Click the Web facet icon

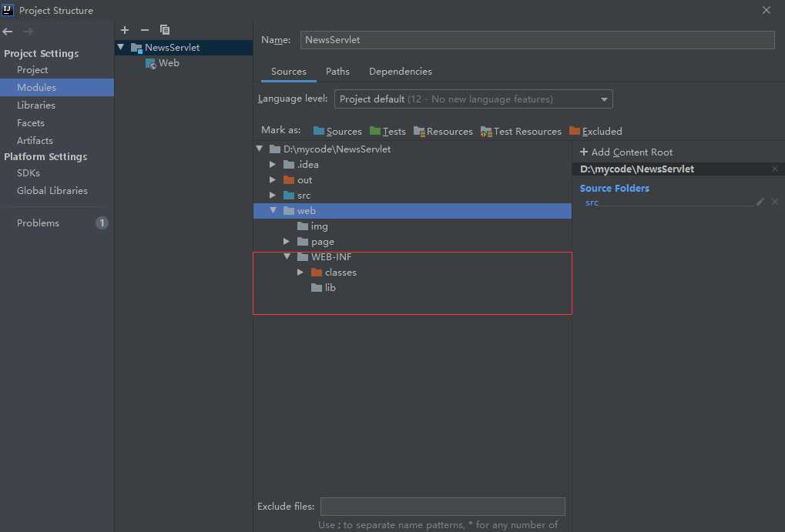(150, 64)
